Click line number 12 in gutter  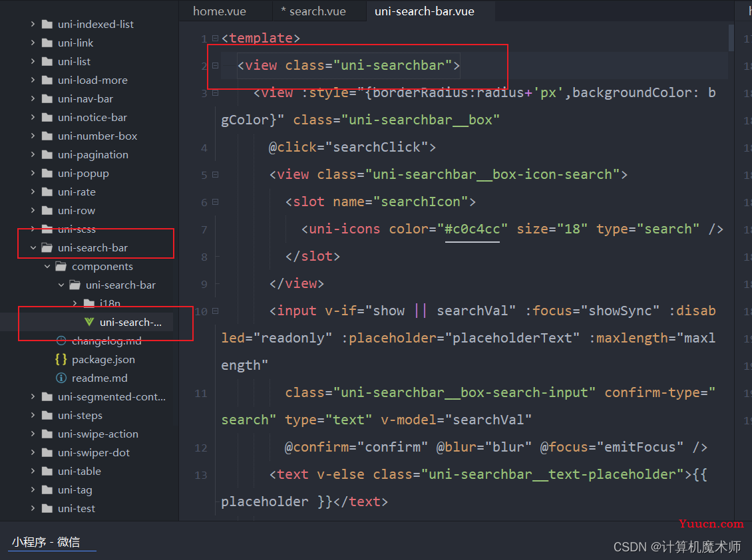tap(201, 448)
